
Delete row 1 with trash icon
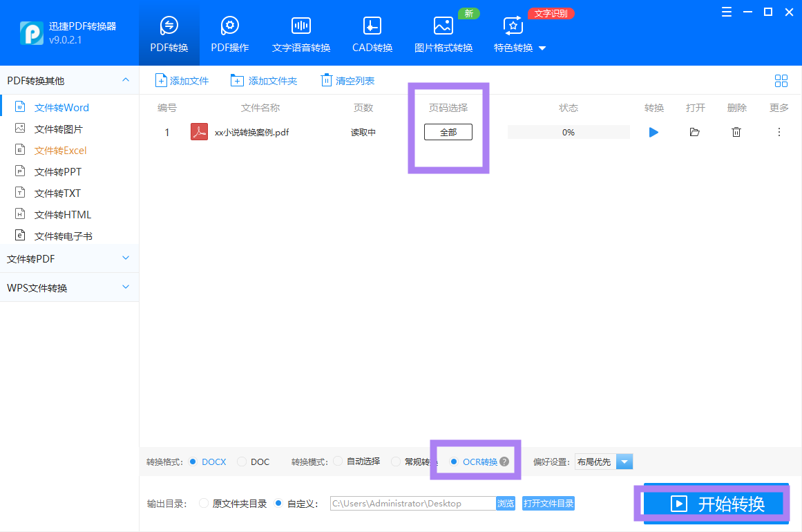736,133
